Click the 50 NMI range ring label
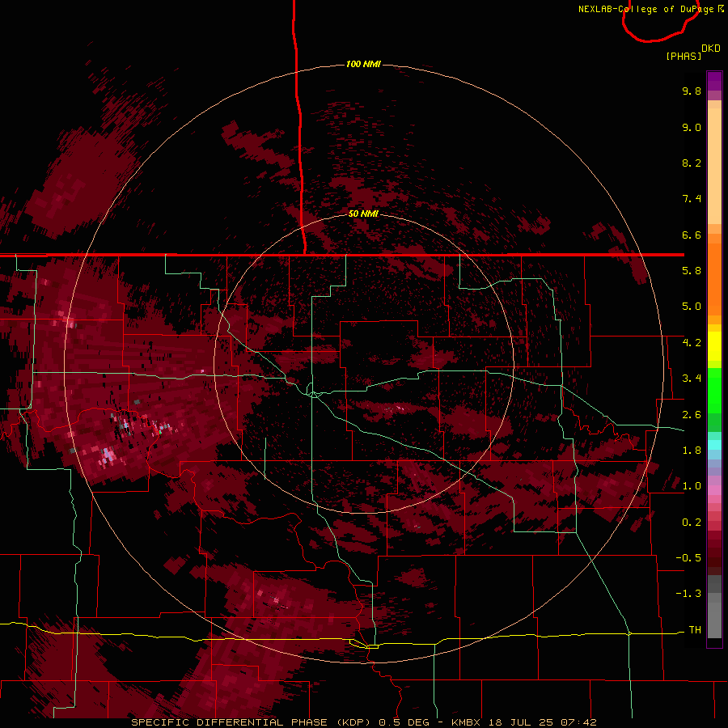The image size is (728, 728). click(x=363, y=214)
